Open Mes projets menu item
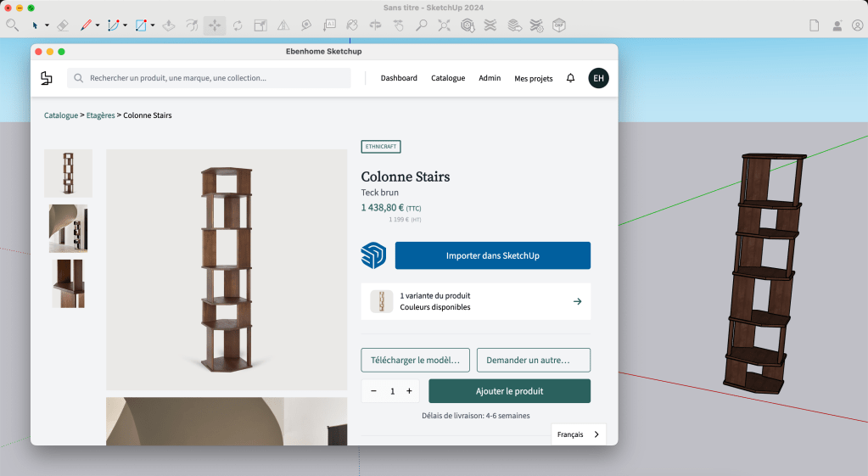The width and height of the screenshot is (868, 476). click(x=534, y=79)
